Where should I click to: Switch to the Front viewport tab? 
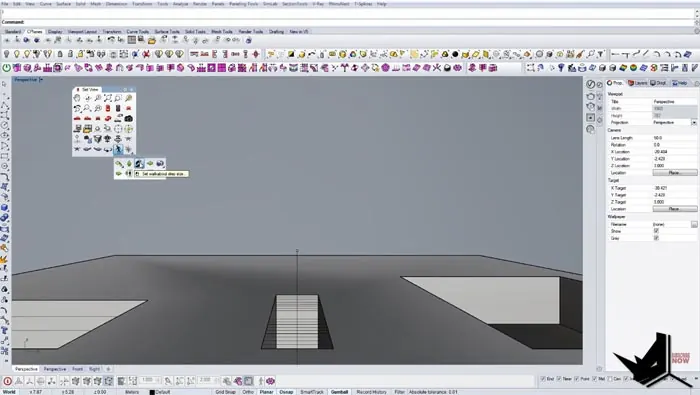(x=77, y=369)
